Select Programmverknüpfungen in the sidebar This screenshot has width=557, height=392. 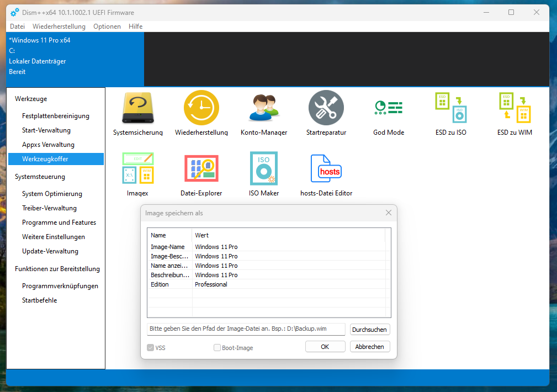coord(56,286)
